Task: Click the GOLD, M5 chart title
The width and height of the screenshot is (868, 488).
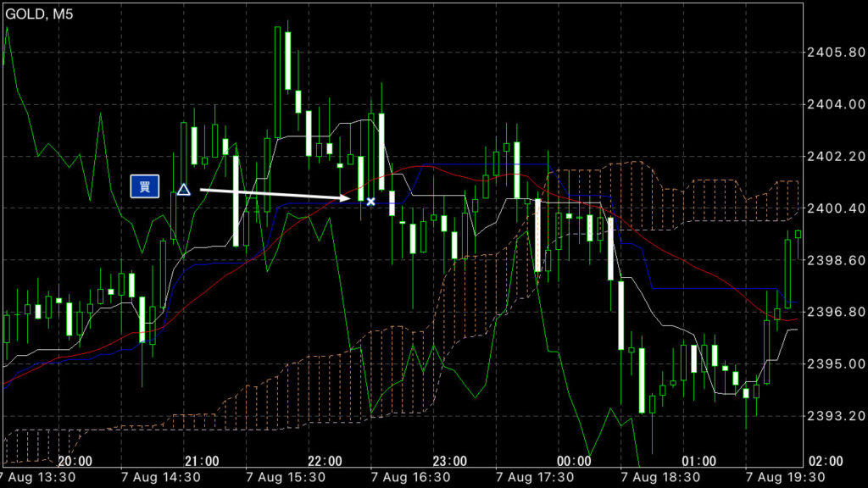Action: [x=39, y=14]
